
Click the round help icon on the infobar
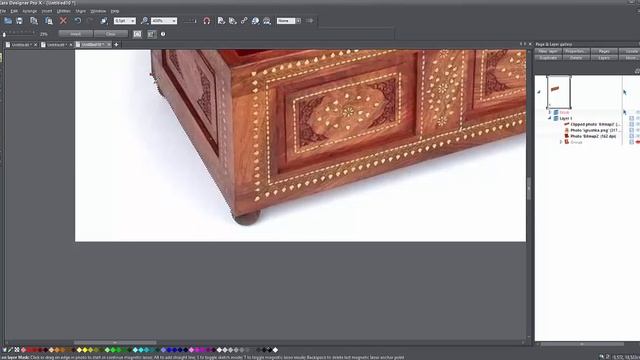(163, 34)
